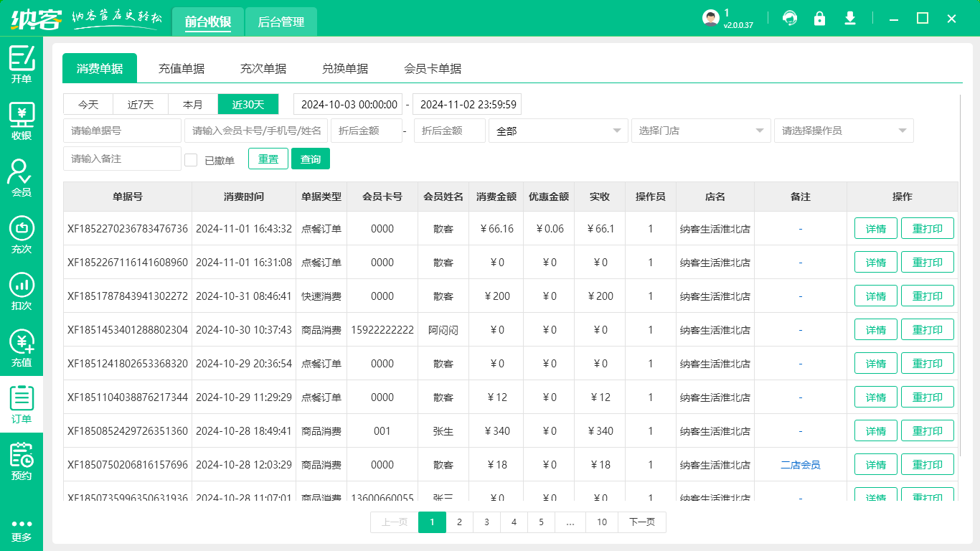Switch to the 后台管理 tab
The width and height of the screenshot is (980, 551).
(x=281, y=22)
